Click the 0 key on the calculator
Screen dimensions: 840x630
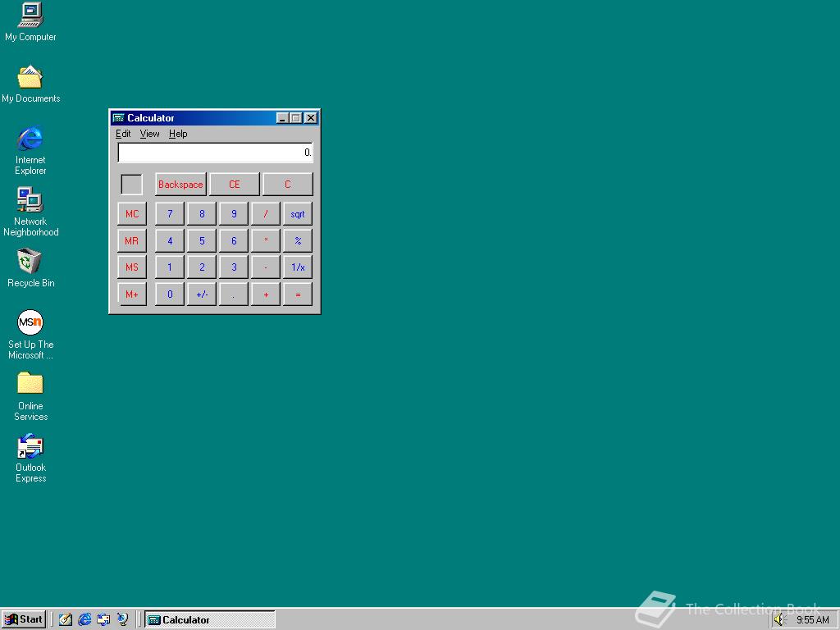pyautogui.click(x=170, y=294)
